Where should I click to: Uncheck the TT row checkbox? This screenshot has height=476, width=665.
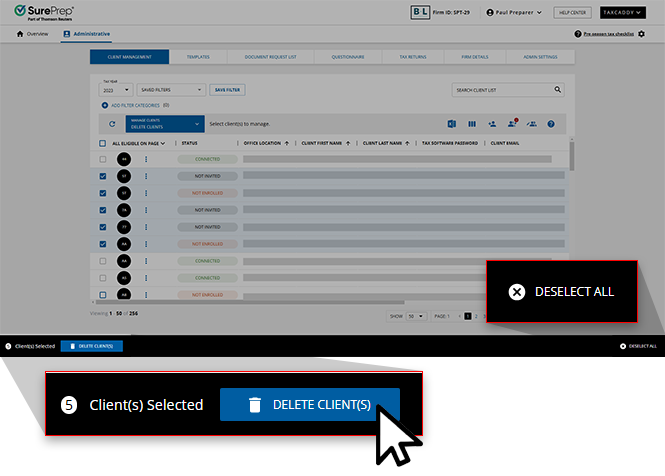point(103,227)
